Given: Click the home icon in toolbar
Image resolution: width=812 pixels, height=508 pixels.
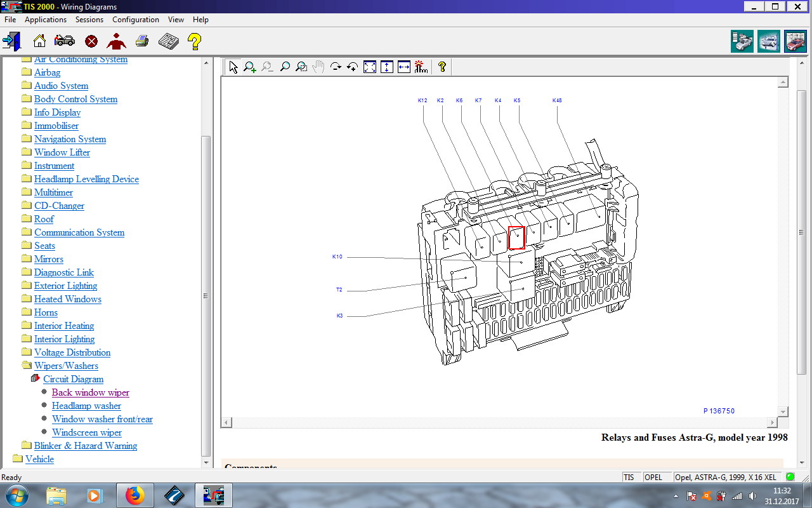Looking at the screenshot, I should [x=39, y=41].
